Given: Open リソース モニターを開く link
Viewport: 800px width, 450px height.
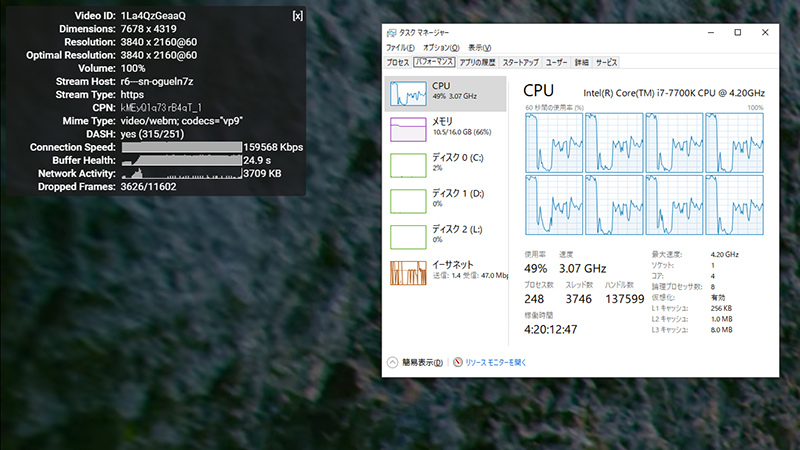Looking at the screenshot, I should point(495,362).
